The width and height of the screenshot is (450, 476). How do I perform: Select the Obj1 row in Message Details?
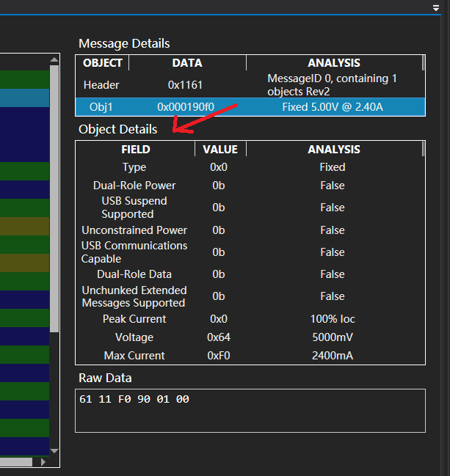(x=250, y=107)
